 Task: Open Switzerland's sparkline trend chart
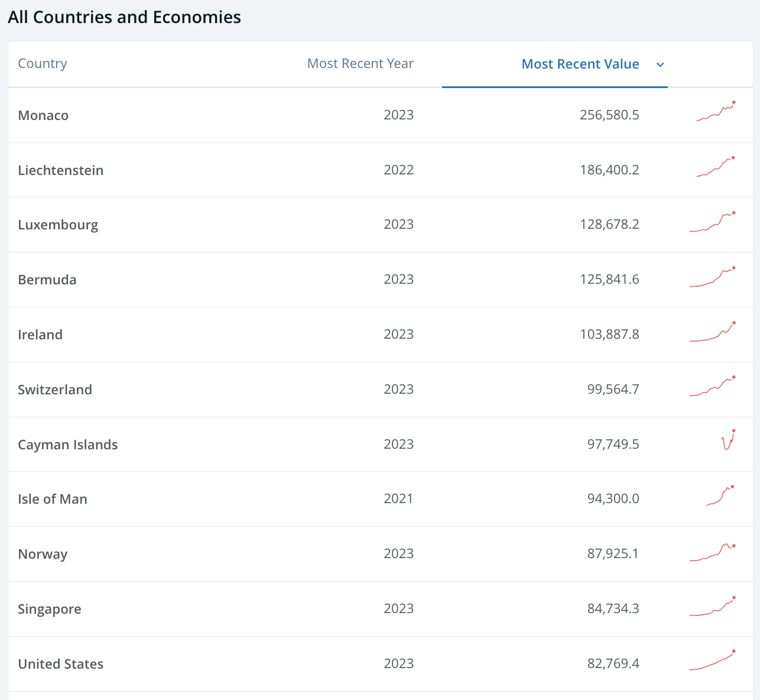tap(713, 385)
